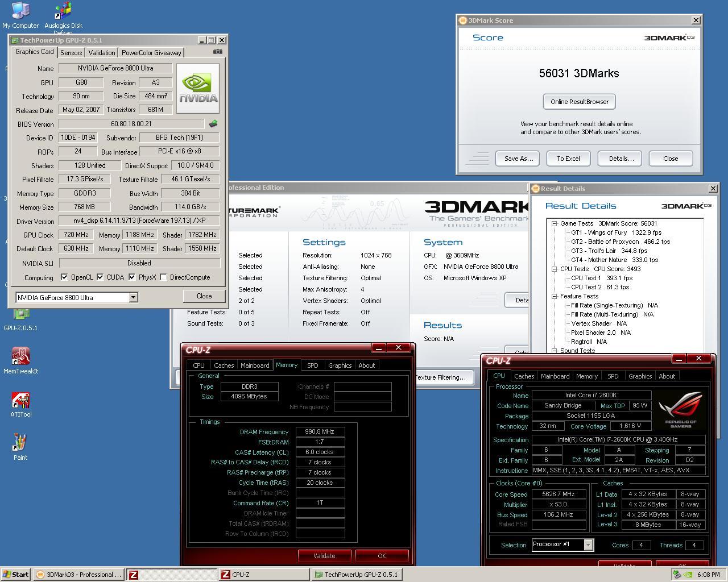Toggle CUDA checkbox in GPU-Z
Image resolution: width=728 pixels, height=582 pixels.
click(100, 277)
